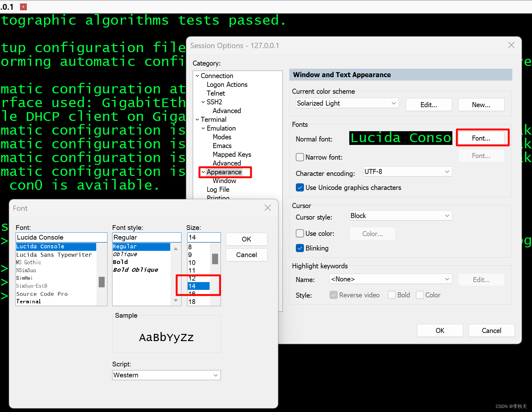Close the Font dialog window

click(267, 208)
